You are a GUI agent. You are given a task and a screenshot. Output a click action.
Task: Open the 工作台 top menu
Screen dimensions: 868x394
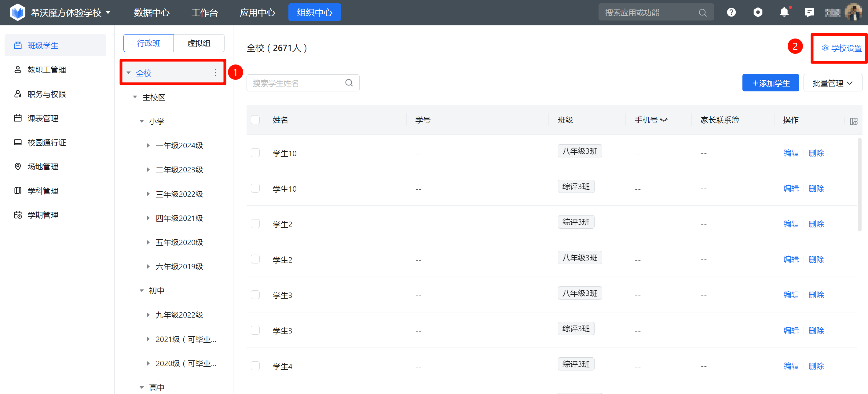[x=205, y=13]
